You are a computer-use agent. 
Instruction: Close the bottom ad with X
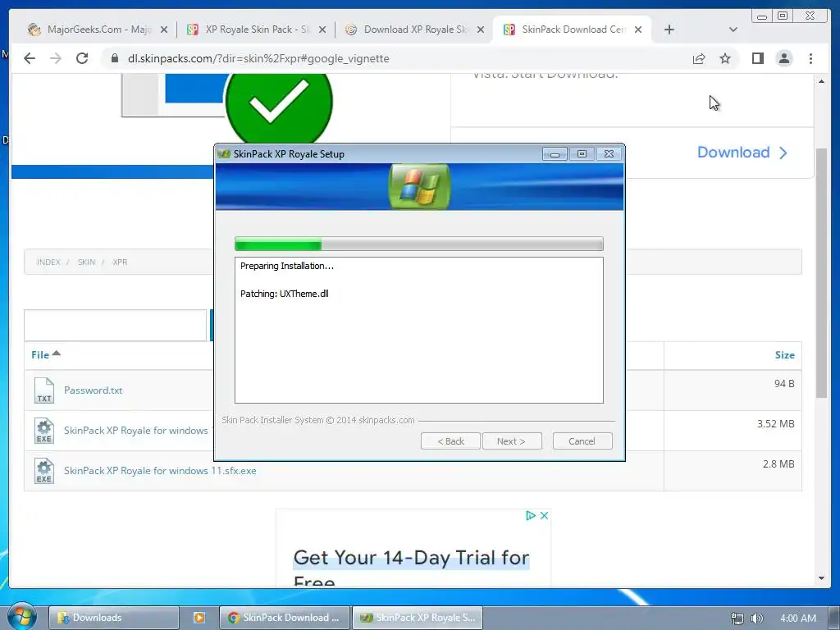(544, 515)
